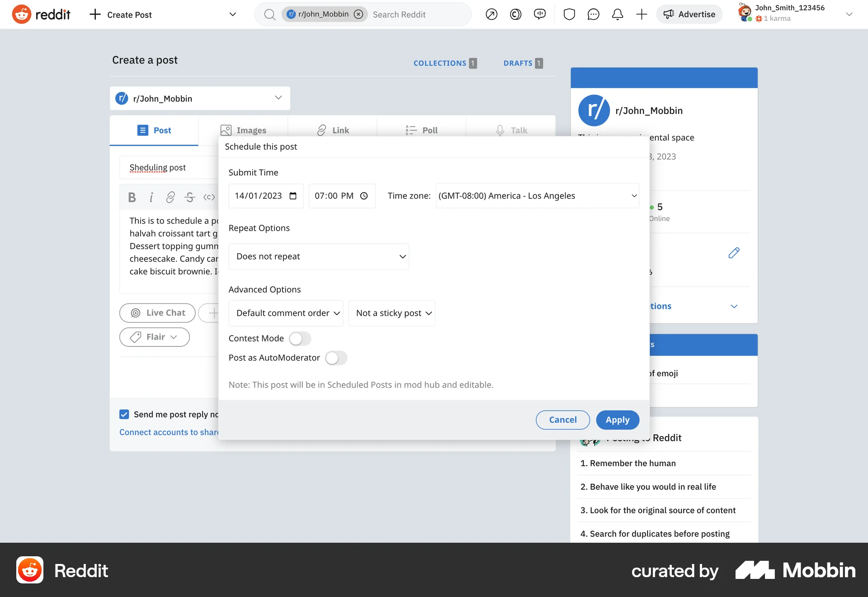Switch to the Poll tab
This screenshot has height=597, width=868.
422,130
